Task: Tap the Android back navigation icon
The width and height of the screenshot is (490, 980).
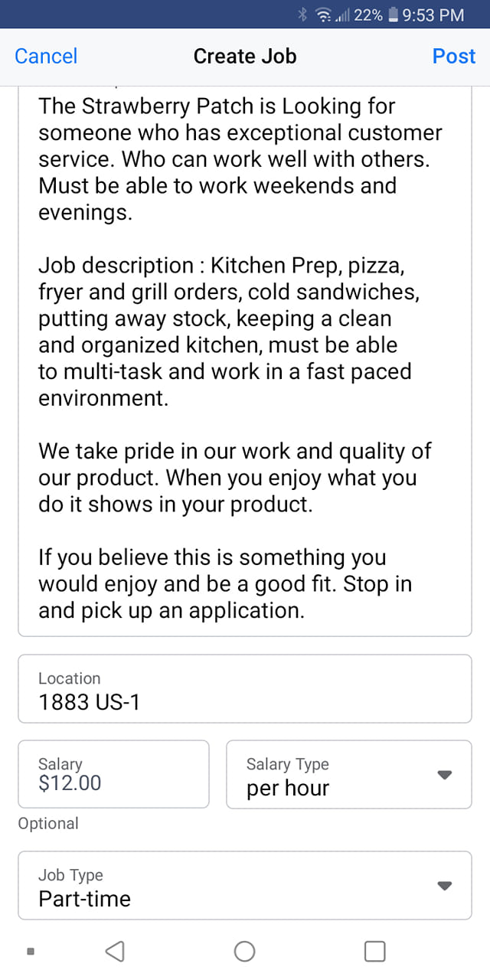Action: tap(114, 951)
